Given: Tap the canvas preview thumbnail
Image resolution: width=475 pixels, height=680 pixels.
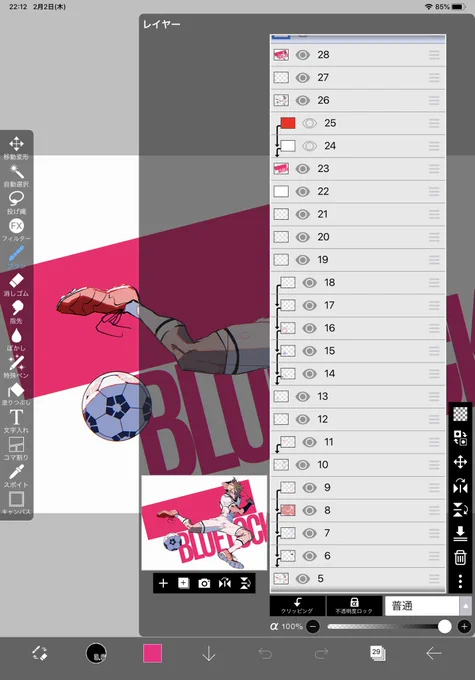Looking at the screenshot, I should coord(204,523).
